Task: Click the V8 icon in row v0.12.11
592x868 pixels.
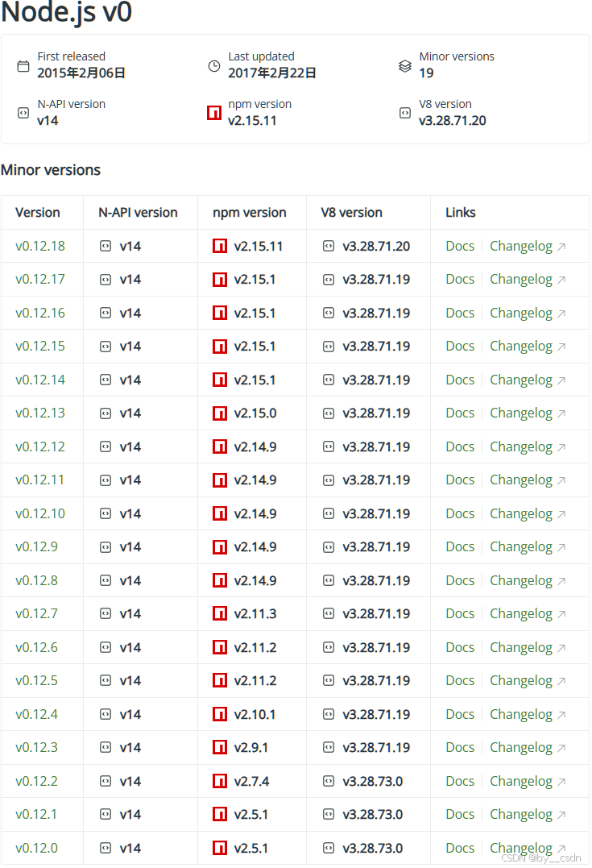Action: point(329,480)
